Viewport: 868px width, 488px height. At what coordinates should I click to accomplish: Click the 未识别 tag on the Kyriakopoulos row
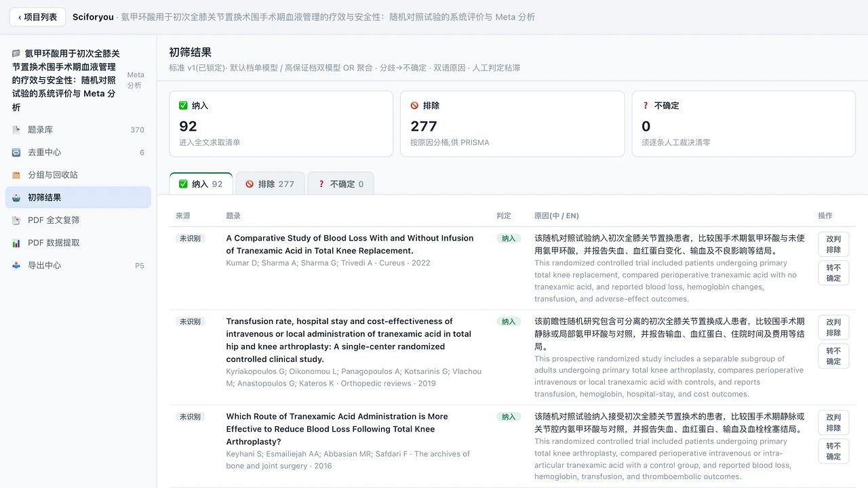point(190,322)
